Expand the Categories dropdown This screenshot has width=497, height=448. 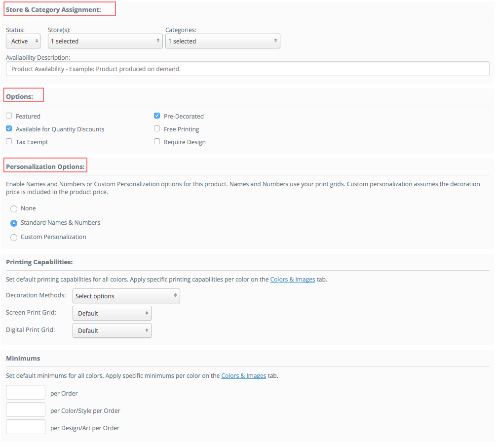[x=223, y=41]
